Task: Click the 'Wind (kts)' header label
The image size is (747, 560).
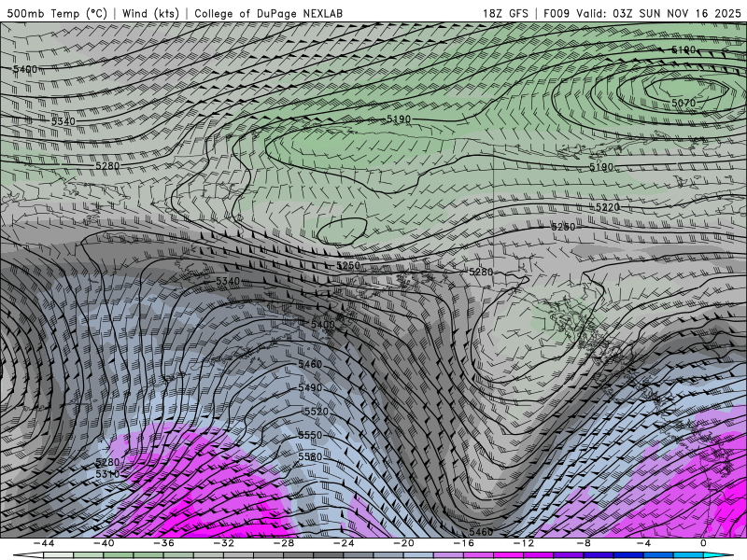Action: pos(150,13)
